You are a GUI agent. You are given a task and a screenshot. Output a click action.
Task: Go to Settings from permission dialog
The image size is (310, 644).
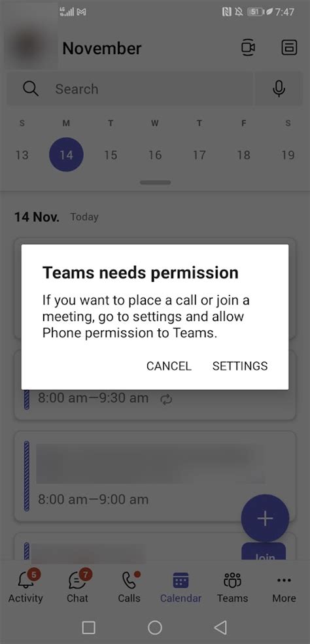240,365
